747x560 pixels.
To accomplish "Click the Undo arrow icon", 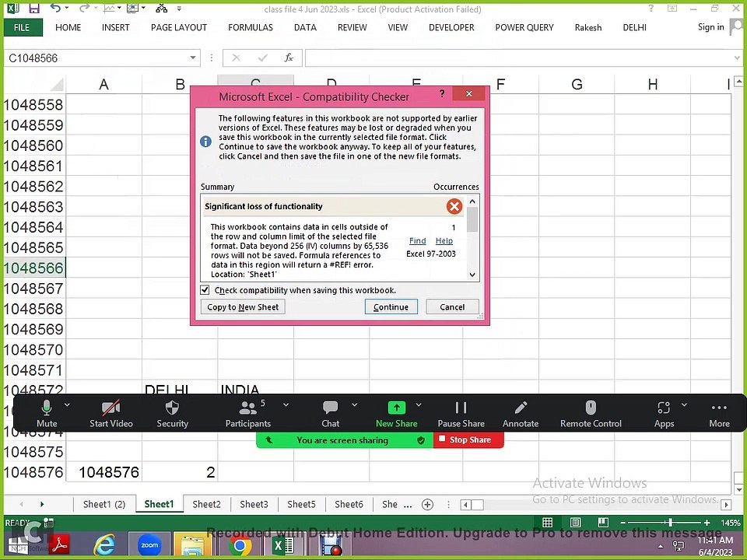I will [55, 8].
